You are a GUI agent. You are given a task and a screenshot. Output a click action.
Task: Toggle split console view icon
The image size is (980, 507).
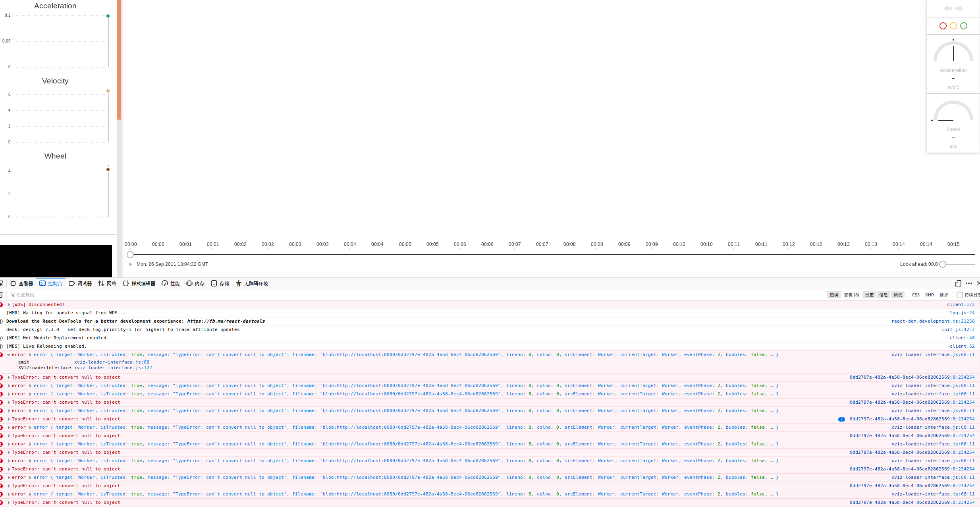[958, 283]
